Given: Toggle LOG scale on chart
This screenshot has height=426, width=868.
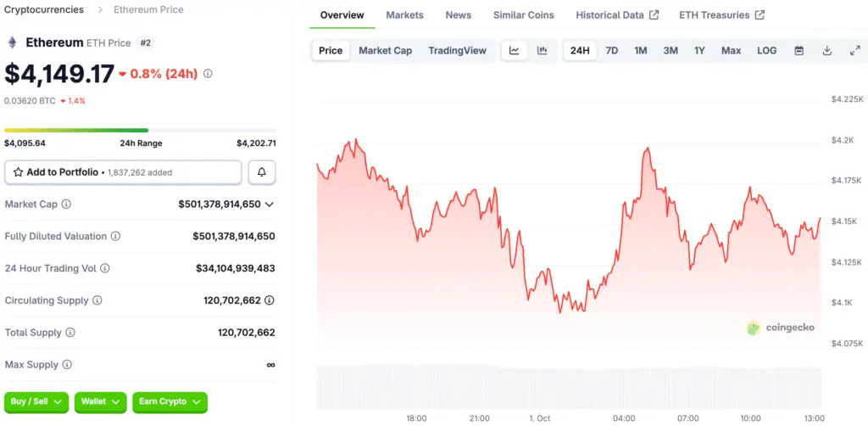Looking at the screenshot, I should tap(766, 51).
